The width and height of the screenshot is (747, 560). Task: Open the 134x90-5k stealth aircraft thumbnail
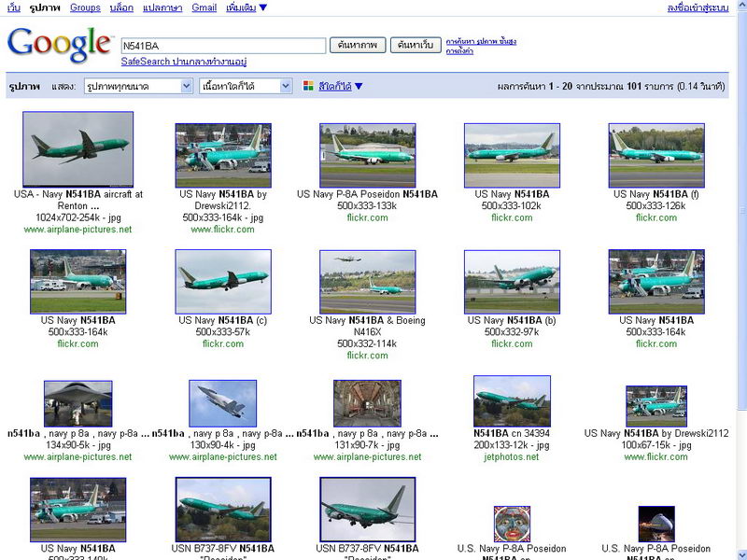pyautogui.click(x=78, y=403)
